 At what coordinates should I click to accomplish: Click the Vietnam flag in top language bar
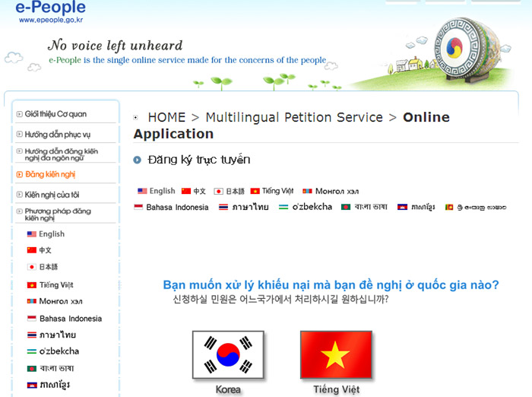(255, 191)
